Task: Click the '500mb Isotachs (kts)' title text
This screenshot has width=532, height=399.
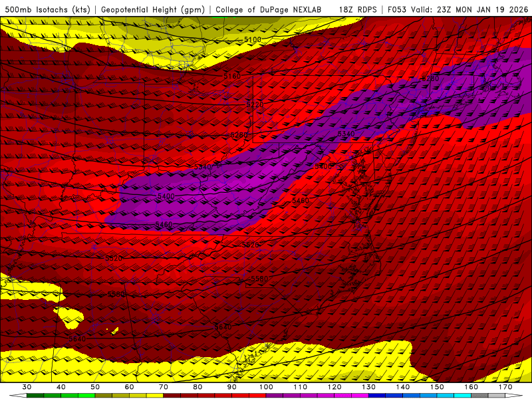Action: [x=47, y=9]
